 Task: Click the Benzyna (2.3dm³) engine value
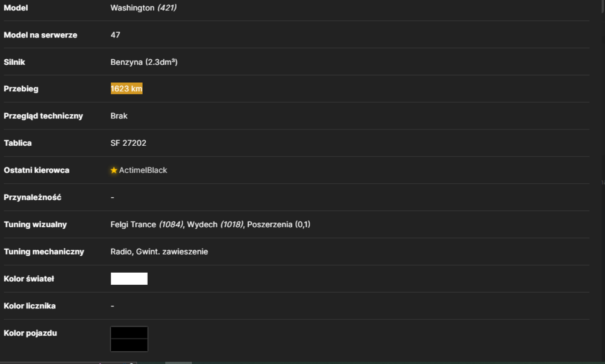[144, 62]
